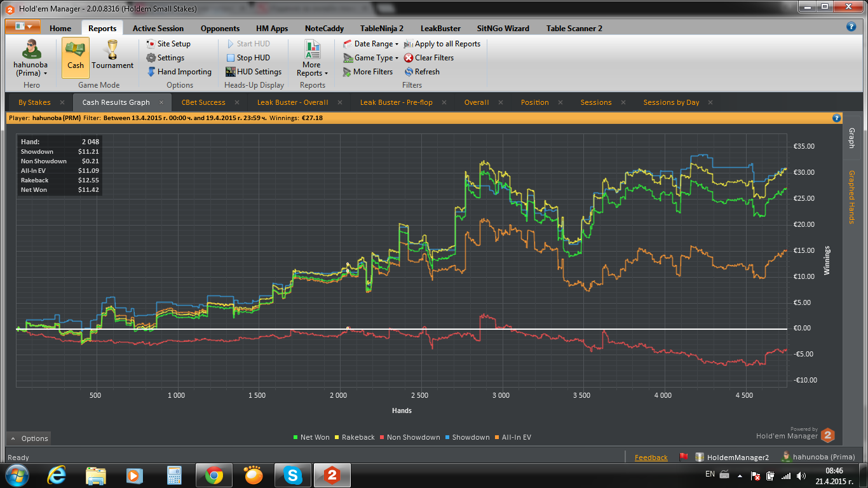Open the Leak Buster - Overall report tab
868x488 pixels.
(x=293, y=102)
